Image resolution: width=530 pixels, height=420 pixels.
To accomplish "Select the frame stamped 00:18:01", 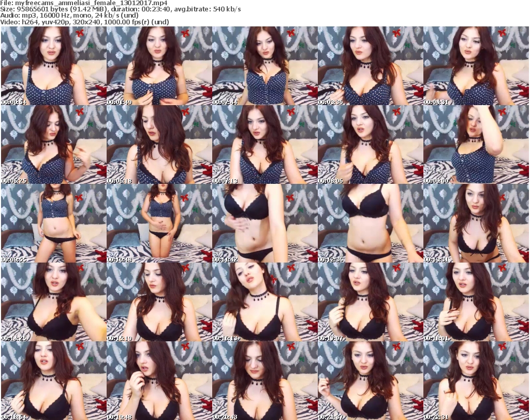I will click(x=476, y=302).
